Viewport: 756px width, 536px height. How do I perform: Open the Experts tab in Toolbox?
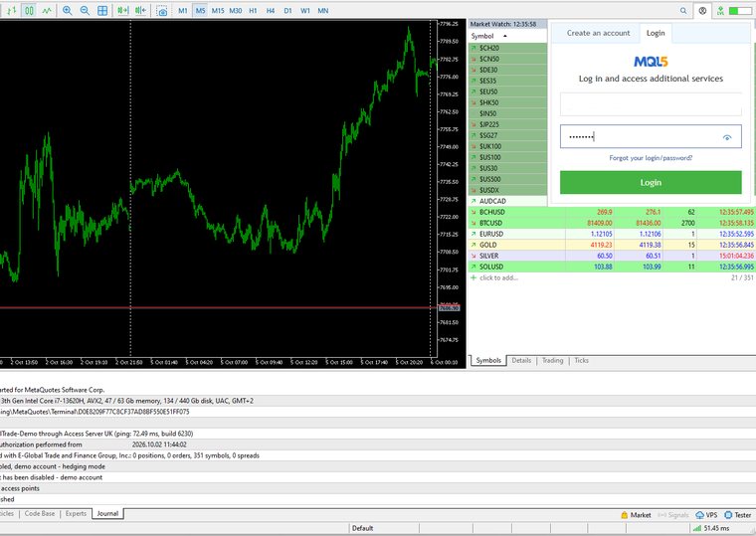[x=76, y=514]
